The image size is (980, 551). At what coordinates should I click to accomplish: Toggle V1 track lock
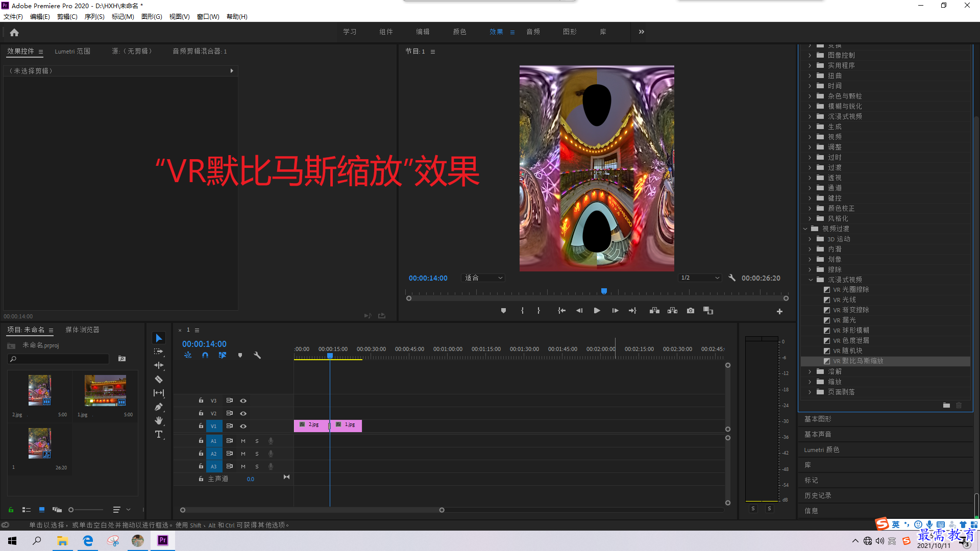[201, 426]
